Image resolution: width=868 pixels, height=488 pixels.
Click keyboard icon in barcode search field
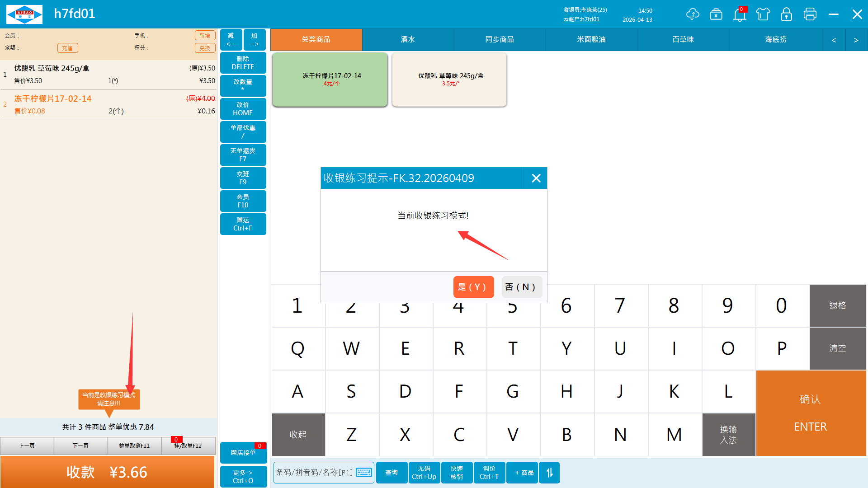[364, 473]
